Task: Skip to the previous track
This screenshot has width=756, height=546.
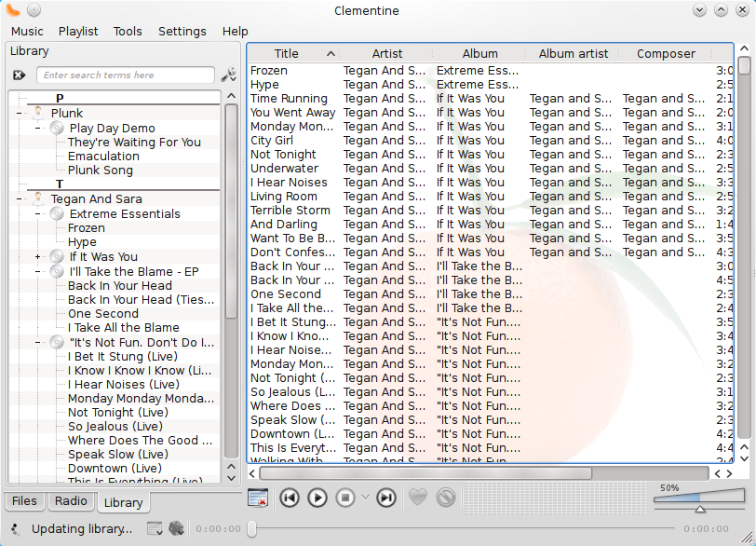Action: point(290,498)
